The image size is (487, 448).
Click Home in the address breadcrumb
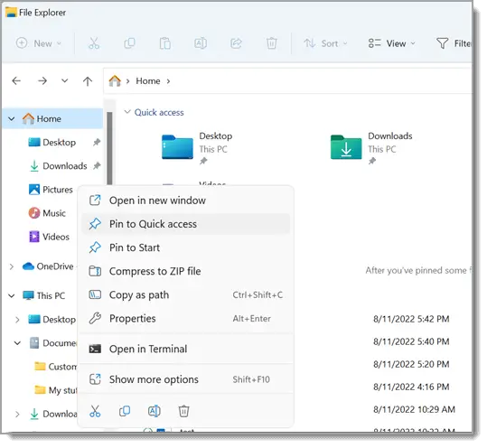[x=148, y=81]
